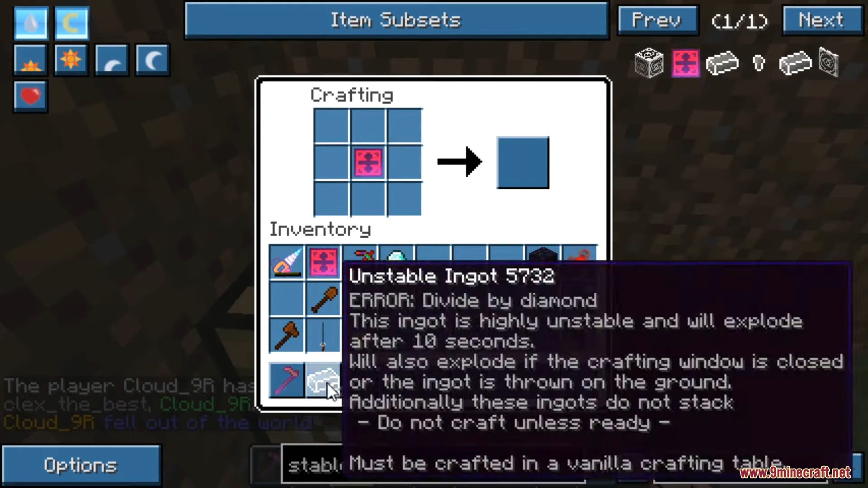Viewport: 868px width, 488px height.
Task: Click the Crafting section header label
Action: (353, 95)
